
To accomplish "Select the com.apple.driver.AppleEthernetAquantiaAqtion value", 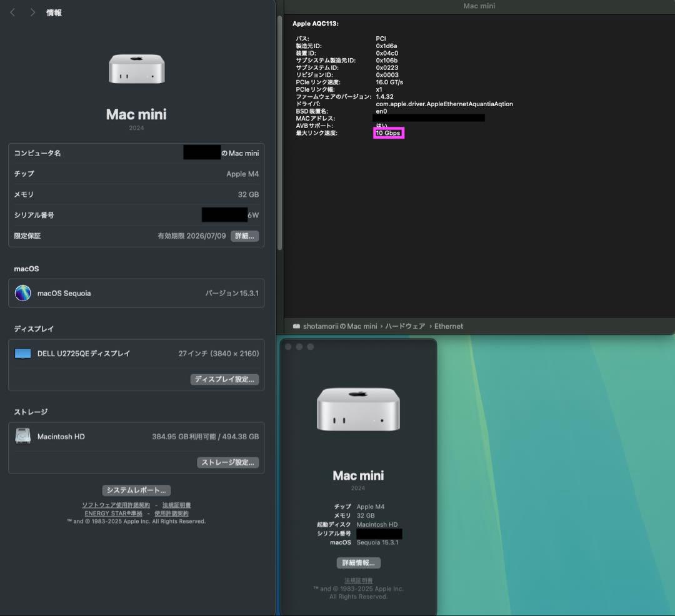I will (x=444, y=104).
